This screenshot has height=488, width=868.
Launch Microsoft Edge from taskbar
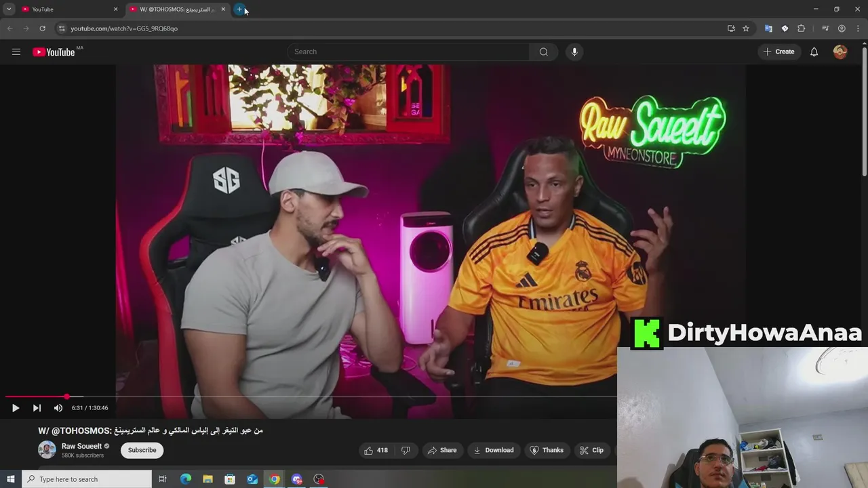(x=185, y=479)
